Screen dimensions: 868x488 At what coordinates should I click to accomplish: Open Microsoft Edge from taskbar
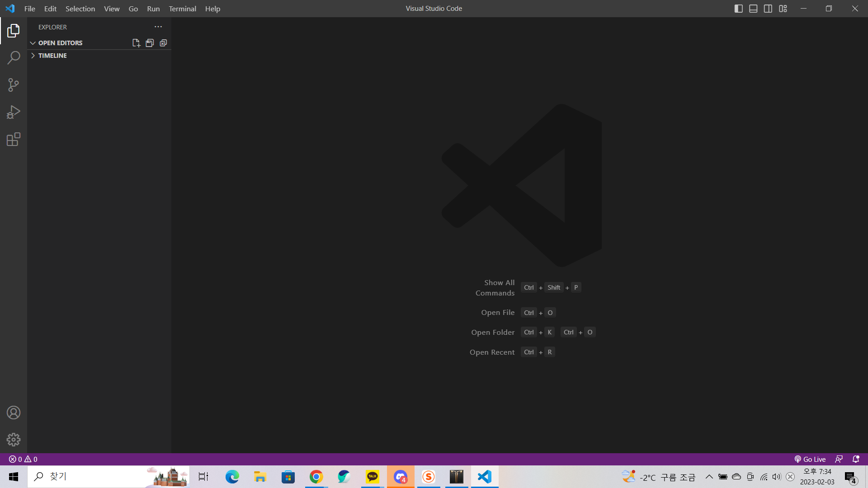[232, 477]
